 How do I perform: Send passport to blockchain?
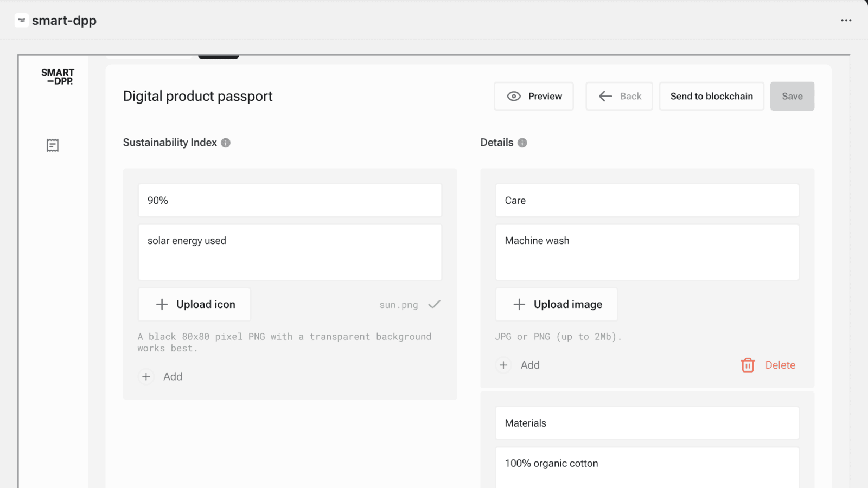coord(712,96)
